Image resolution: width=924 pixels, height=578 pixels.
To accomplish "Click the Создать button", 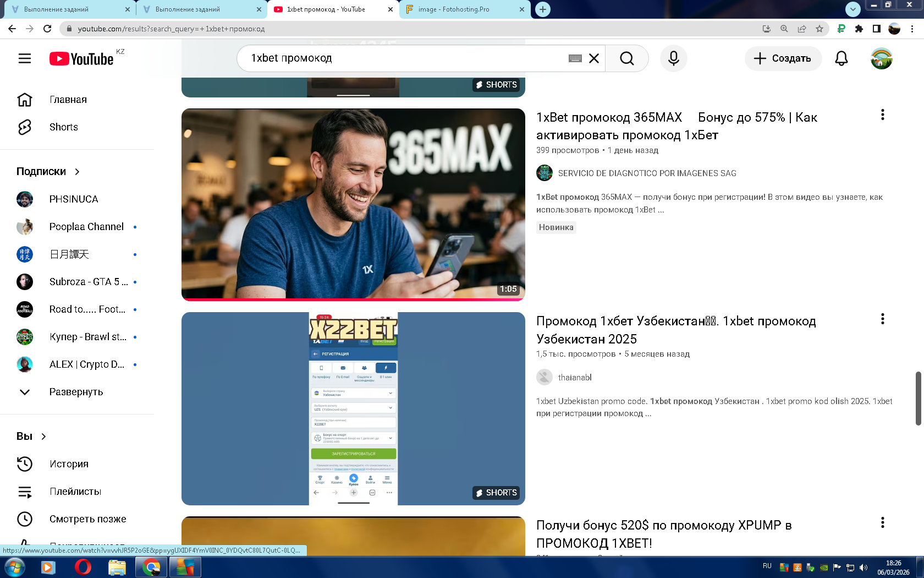I will (x=783, y=58).
